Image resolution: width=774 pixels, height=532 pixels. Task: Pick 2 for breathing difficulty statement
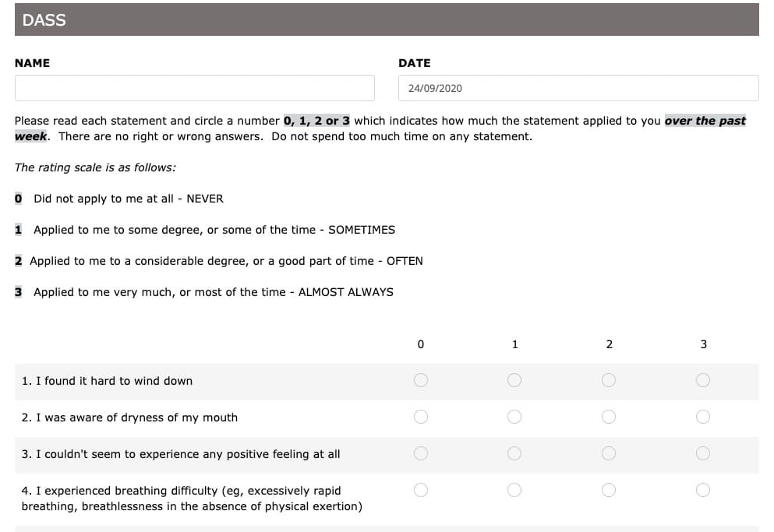pyautogui.click(x=609, y=490)
